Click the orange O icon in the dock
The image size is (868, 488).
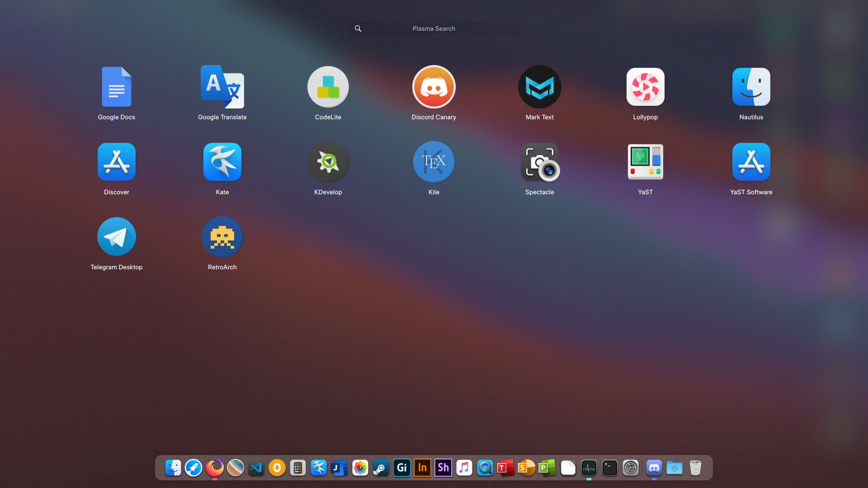point(277,468)
